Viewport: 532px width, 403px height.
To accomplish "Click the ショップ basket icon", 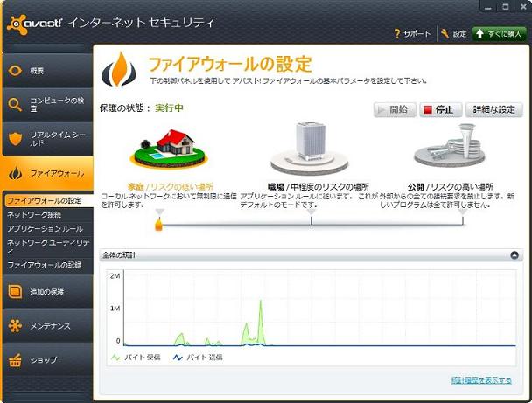I will pos(15,360).
